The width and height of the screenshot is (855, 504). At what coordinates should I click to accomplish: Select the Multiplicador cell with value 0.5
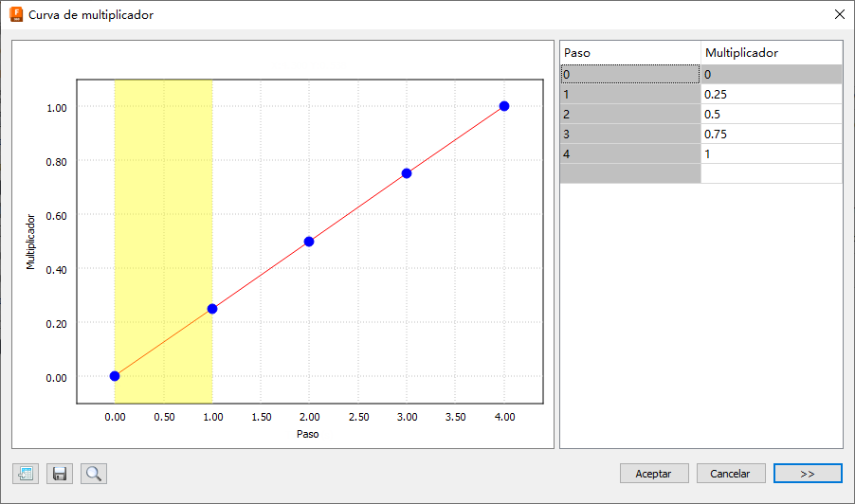772,114
